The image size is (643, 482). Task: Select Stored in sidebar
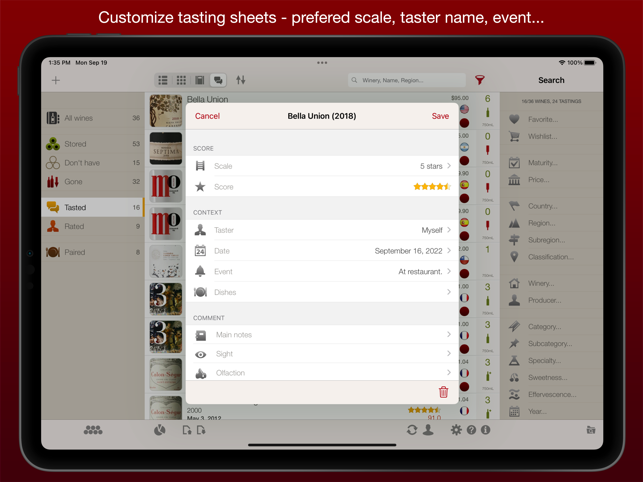pos(93,144)
